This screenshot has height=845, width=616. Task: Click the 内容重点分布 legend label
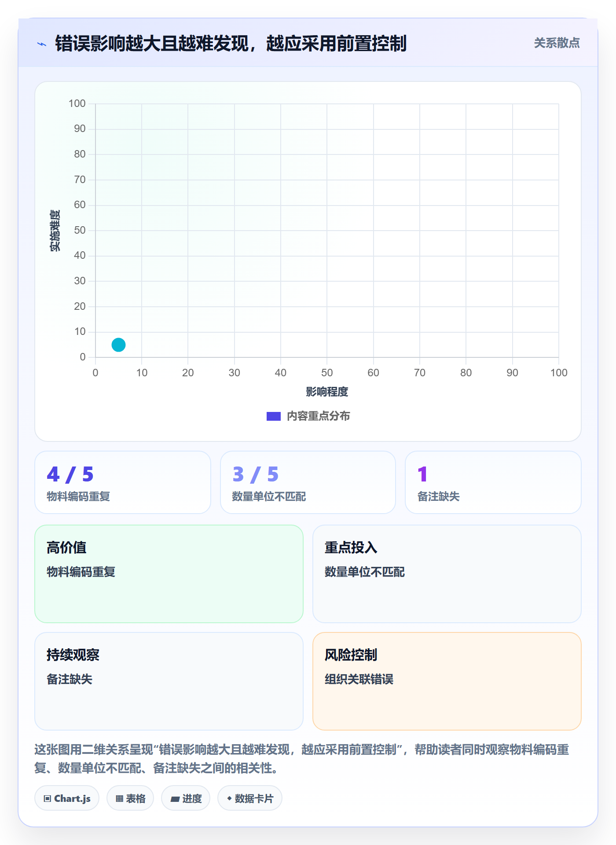pos(318,416)
